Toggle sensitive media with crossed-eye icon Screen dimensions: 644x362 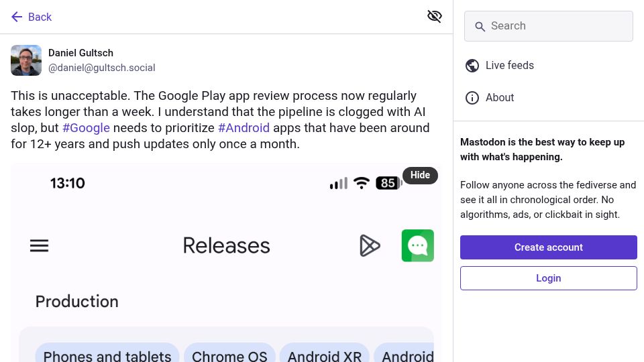pyautogui.click(x=434, y=16)
